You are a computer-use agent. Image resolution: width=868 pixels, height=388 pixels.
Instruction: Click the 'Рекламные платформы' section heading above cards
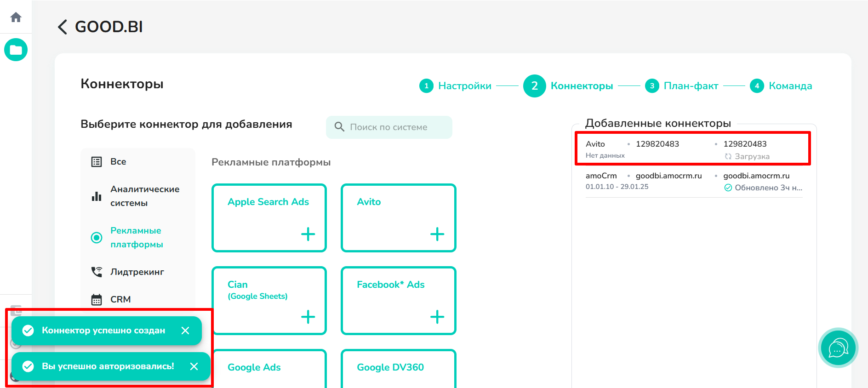[x=271, y=162]
